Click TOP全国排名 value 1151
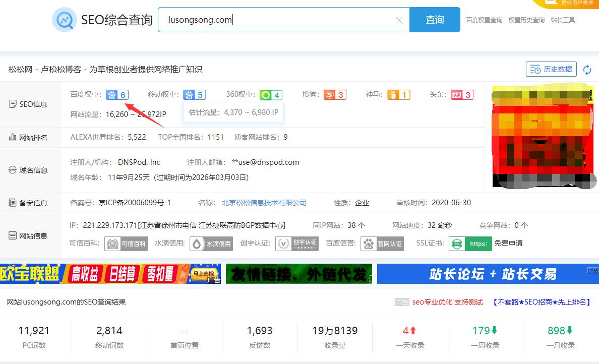This screenshot has height=364, width=599. 216,137
